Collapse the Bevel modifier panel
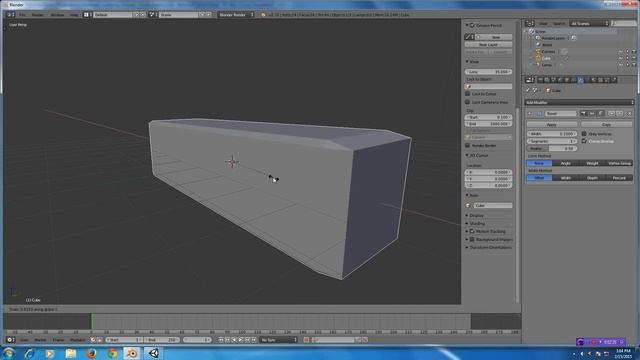The image size is (640, 360). click(530, 113)
